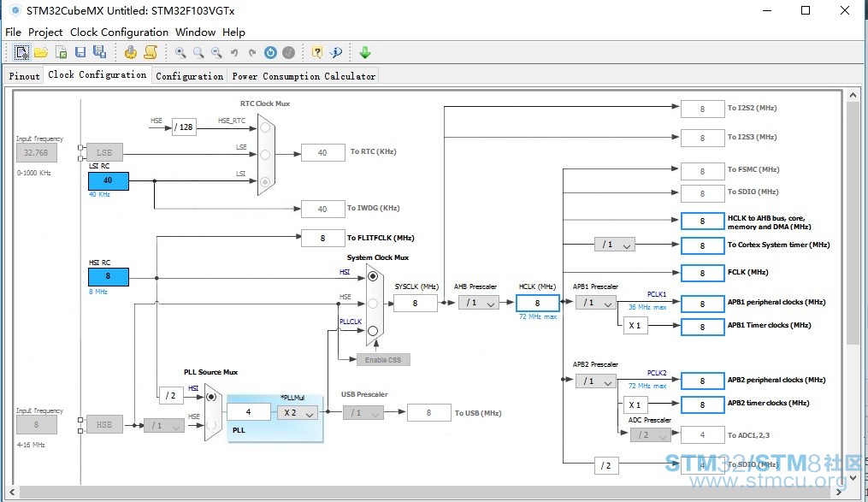Click the LSI RC 40 value box

point(108,181)
